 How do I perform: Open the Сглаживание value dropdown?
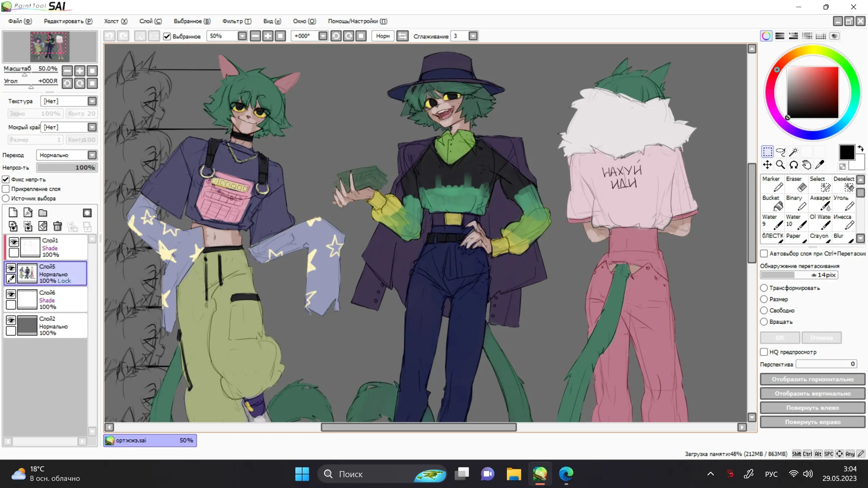pyautogui.click(x=473, y=36)
